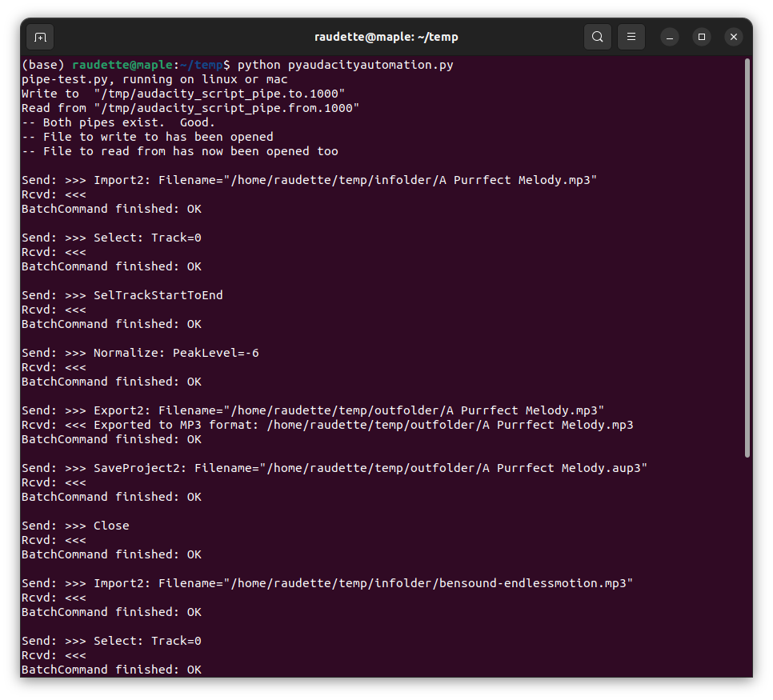The image size is (773, 700).
Task: Click the SelTrackStartToEnd command line
Action: (122, 295)
